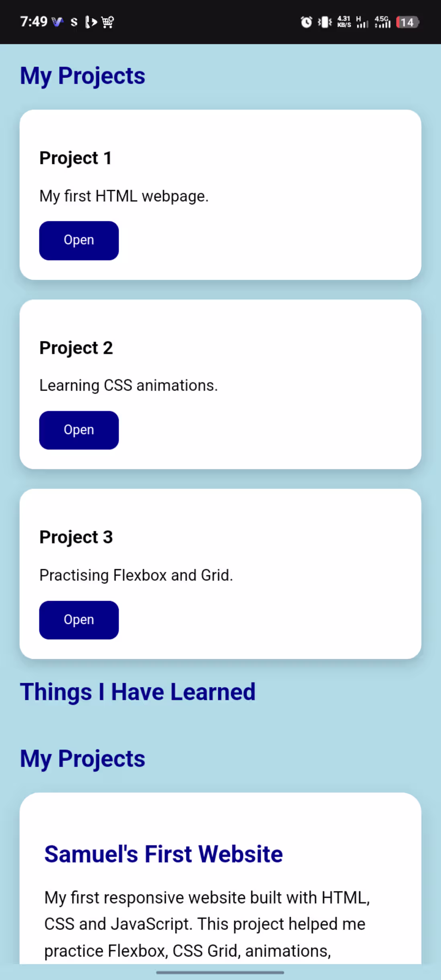Tap the bottom navigation gesture handle bar
The image size is (441, 980).
(220, 972)
